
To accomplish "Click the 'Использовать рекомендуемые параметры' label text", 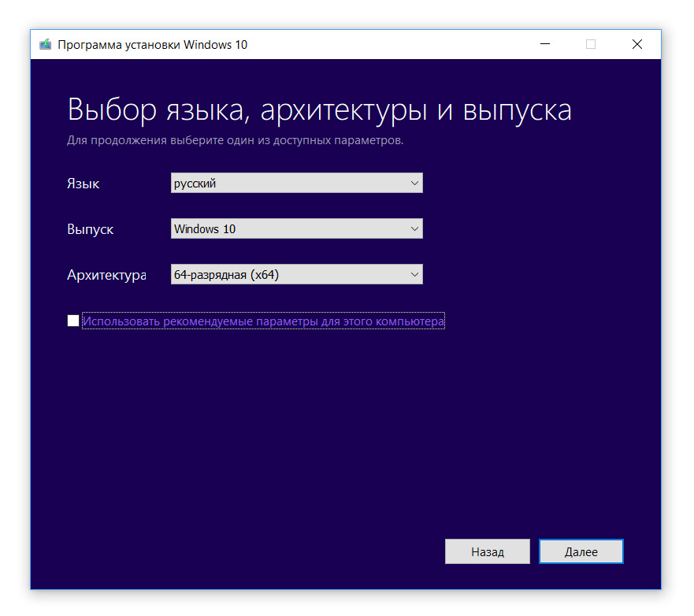I will pos(263,321).
